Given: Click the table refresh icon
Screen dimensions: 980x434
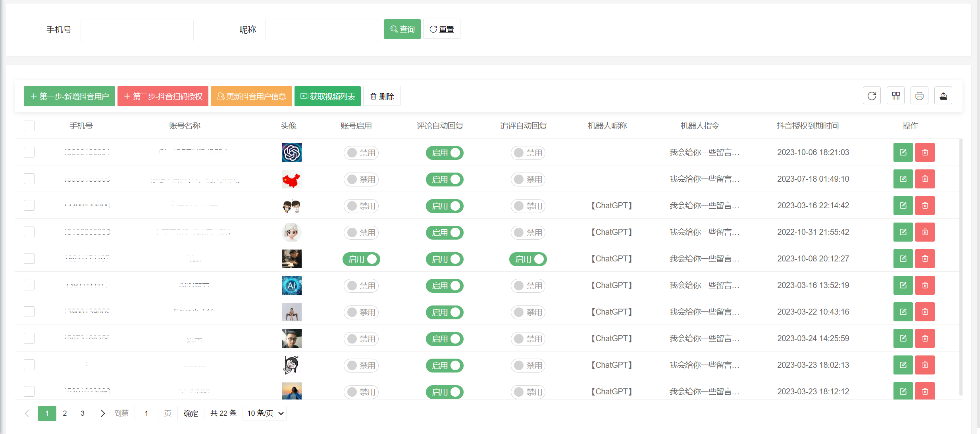Looking at the screenshot, I should [x=872, y=96].
